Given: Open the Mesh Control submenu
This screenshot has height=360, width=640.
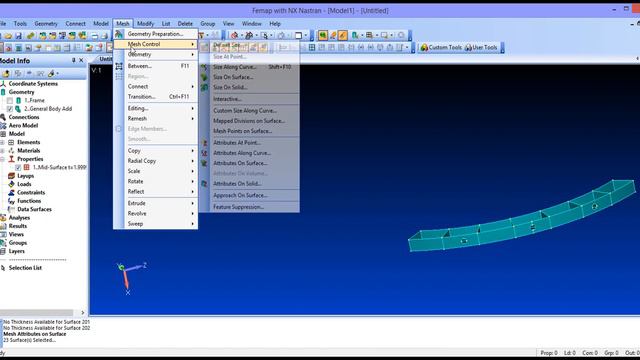Looking at the screenshot, I should tap(155, 44).
